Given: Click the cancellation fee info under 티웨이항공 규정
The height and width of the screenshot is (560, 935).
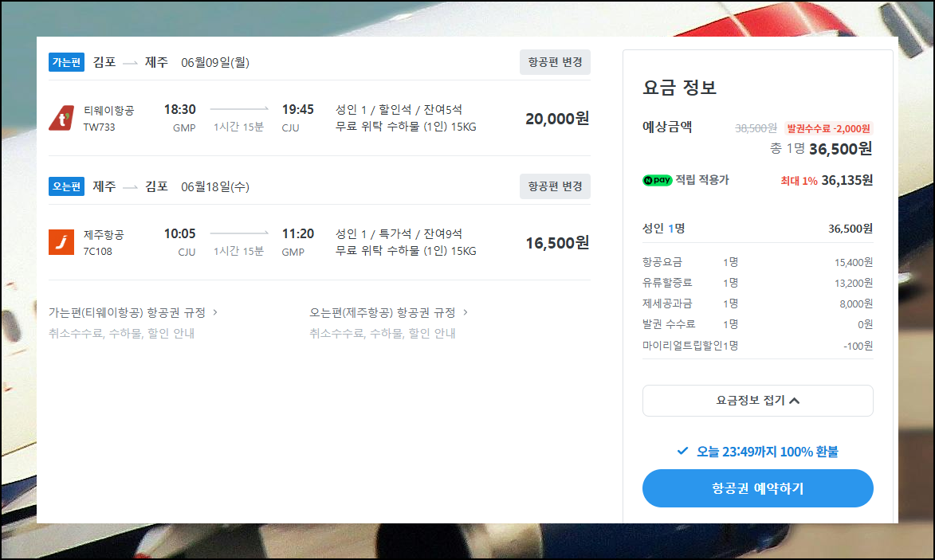Looking at the screenshot, I should point(122,334).
